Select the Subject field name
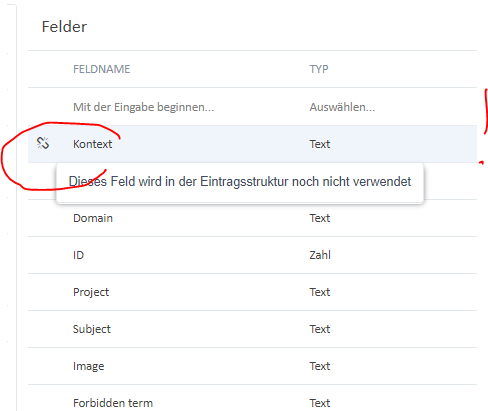 click(92, 329)
